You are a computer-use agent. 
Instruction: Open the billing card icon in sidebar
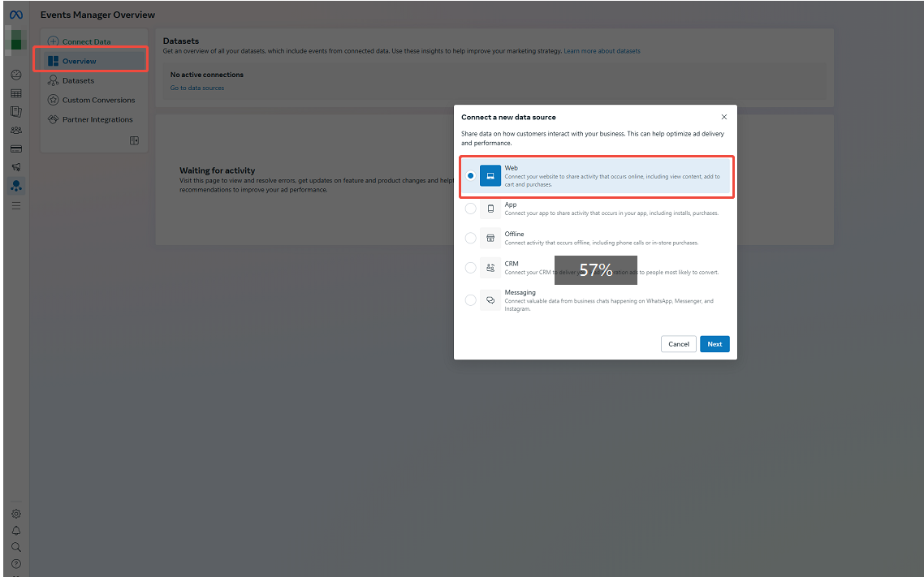point(16,149)
